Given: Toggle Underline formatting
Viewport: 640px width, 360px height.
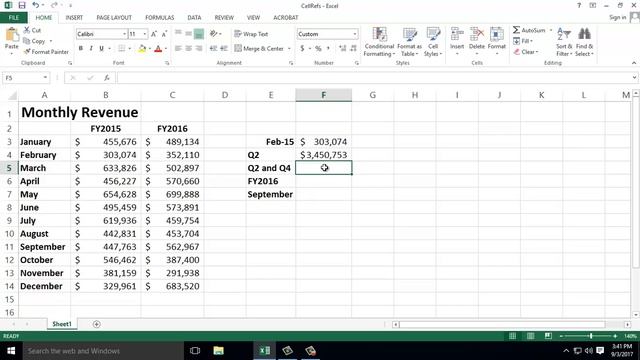Looking at the screenshot, I should point(101,49).
